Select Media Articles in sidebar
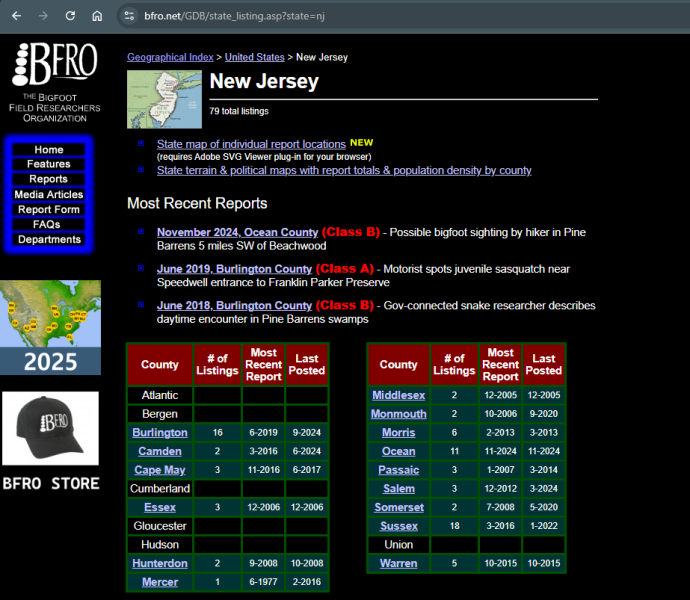 pyautogui.click(x=49, y=195)
